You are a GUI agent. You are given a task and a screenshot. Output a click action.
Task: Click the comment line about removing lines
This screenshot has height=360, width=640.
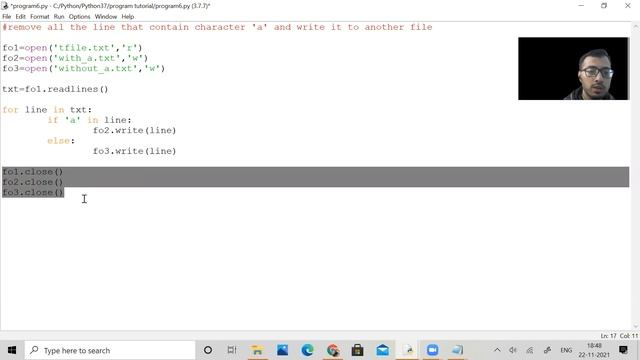217,27
